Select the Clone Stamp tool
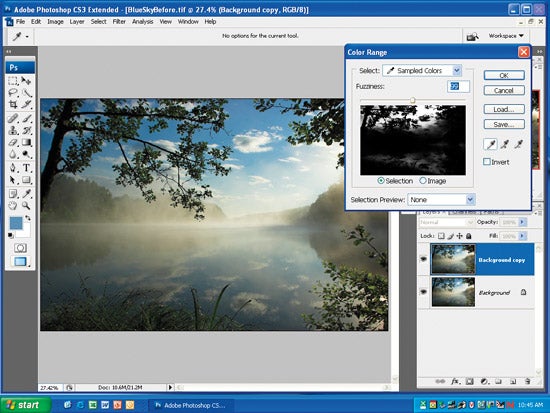550x413 pixels. (13, 131)
